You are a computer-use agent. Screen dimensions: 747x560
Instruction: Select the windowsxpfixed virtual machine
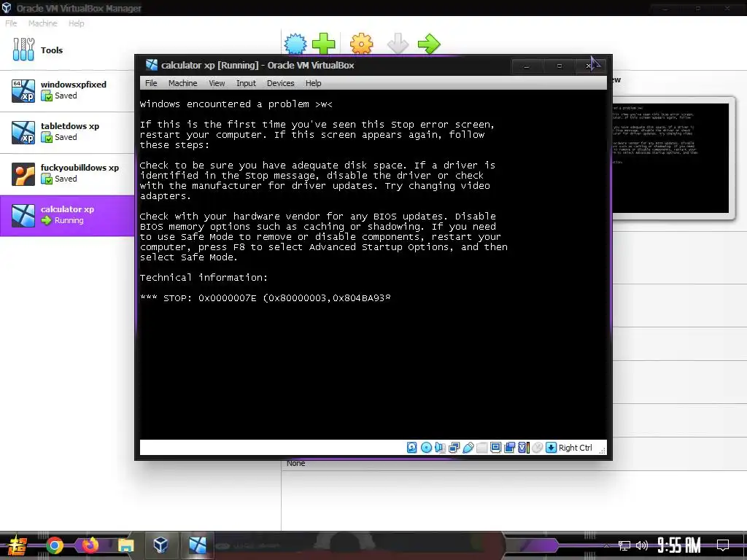tap(67, 91)
